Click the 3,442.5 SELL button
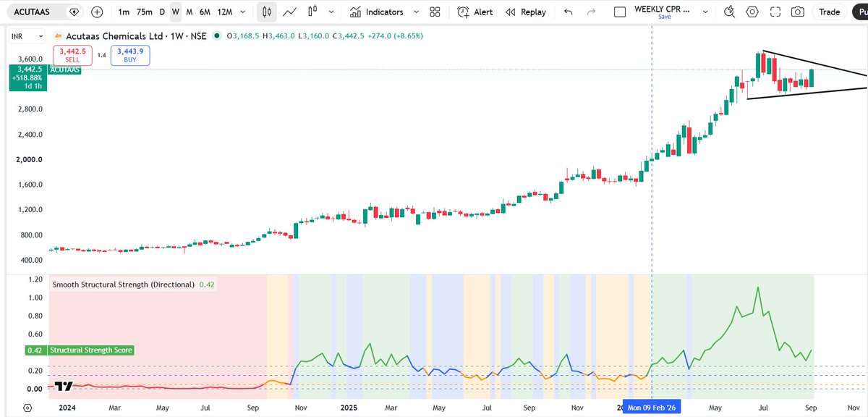This screenshot has height=417, width=868. [x=72, y=55]
